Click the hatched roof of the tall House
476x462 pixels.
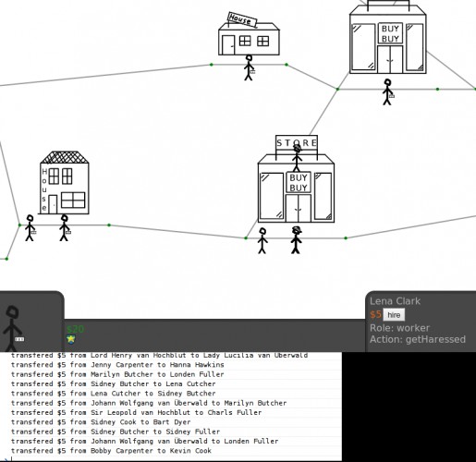click(65, 157)
